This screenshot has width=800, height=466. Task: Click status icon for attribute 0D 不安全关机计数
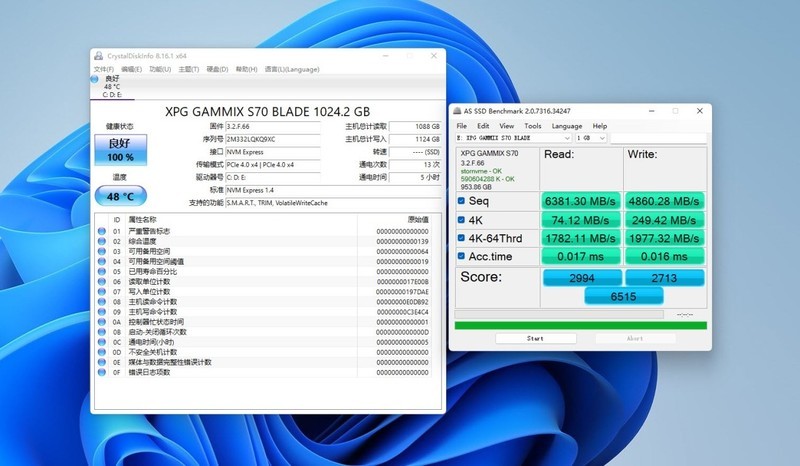point(102,352)
